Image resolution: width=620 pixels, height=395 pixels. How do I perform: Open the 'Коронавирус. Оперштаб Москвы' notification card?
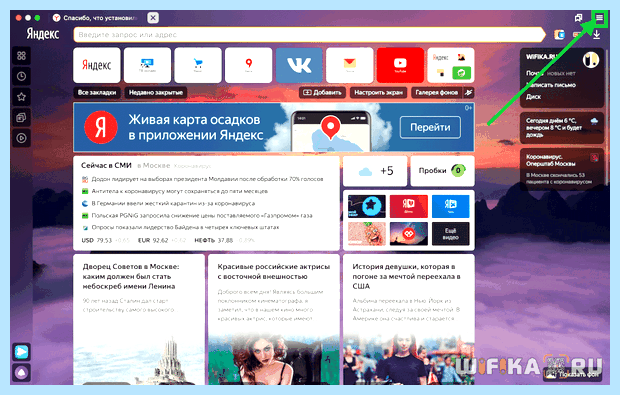coord(562,169)
